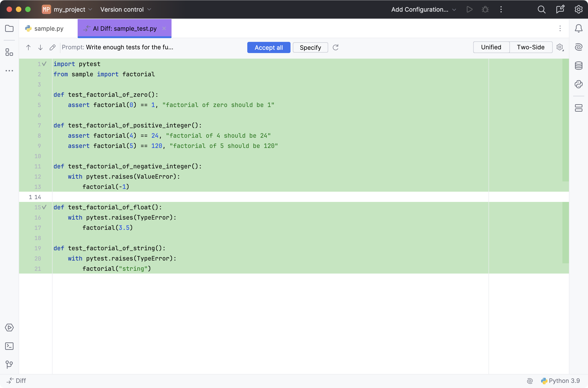Open IDE settings gear in title bar
This screenshot has width=588, height=388.
(x=578, y=9)
